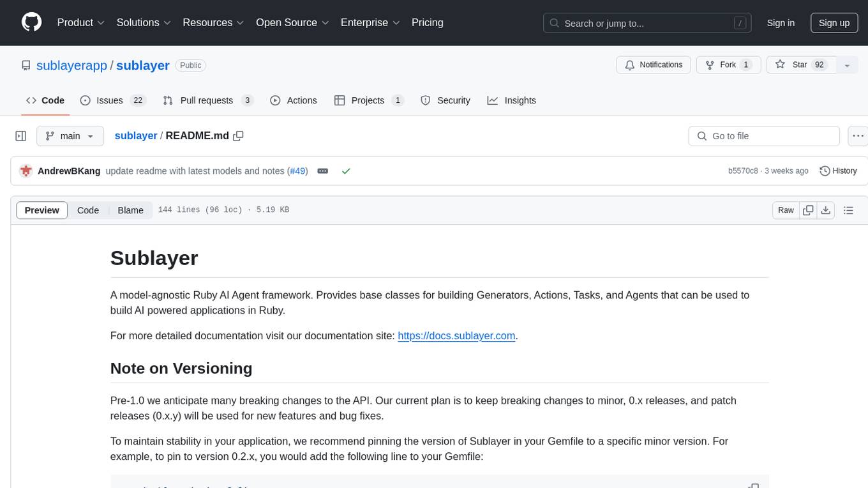Viewport: 868px width, 488px height.
Task: Click the Sign in link
Action: 781,23
